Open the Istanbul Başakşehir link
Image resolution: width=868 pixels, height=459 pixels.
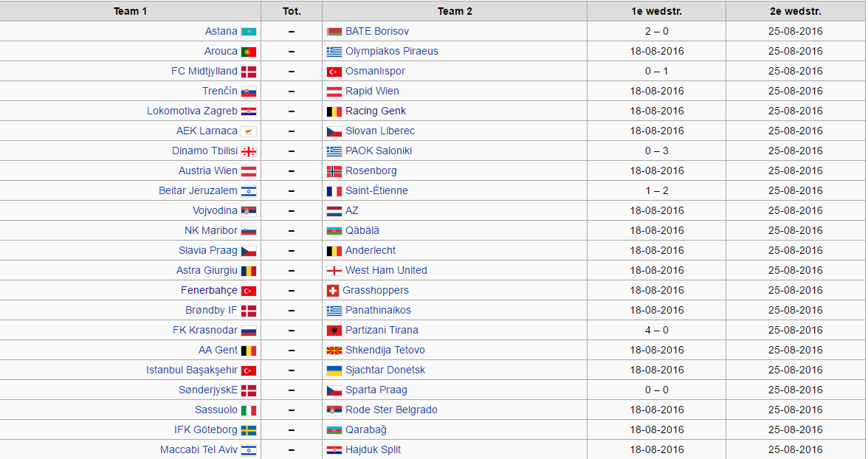pyautogui.click(x=192, y=370)
